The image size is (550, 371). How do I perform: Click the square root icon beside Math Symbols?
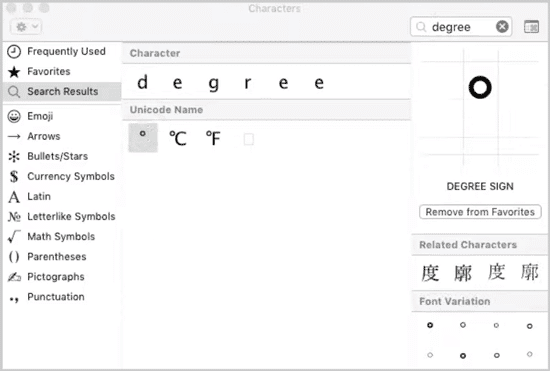click(13, 237)
